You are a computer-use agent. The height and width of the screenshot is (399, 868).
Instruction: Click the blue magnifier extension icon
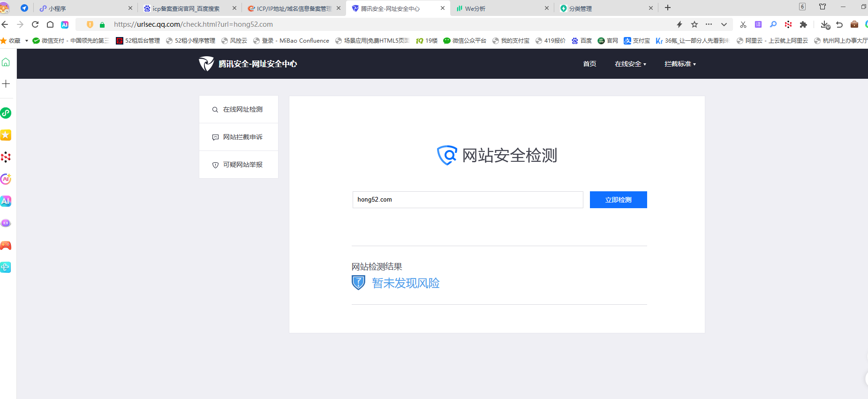[x=773, y=24]
